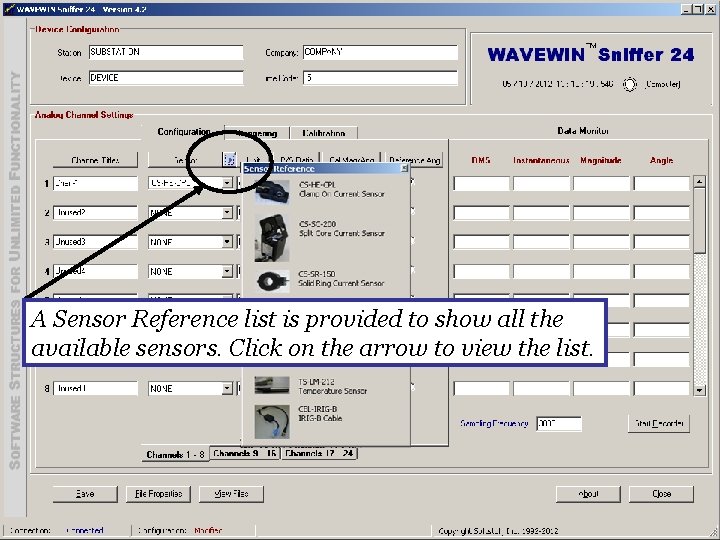Screen dimensions: 720x540
Task: Edit the channel 2 title field
Action: point(95,213)
